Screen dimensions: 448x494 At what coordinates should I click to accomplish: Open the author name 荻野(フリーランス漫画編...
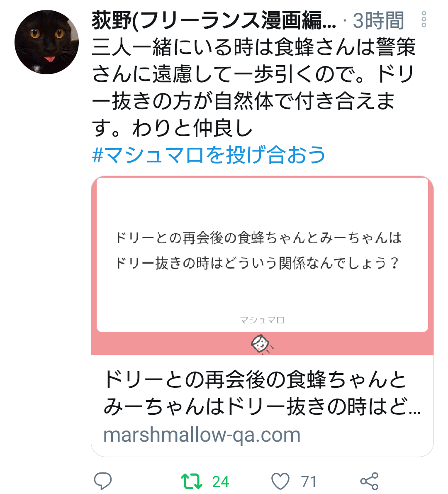click(x=214, y=20)
